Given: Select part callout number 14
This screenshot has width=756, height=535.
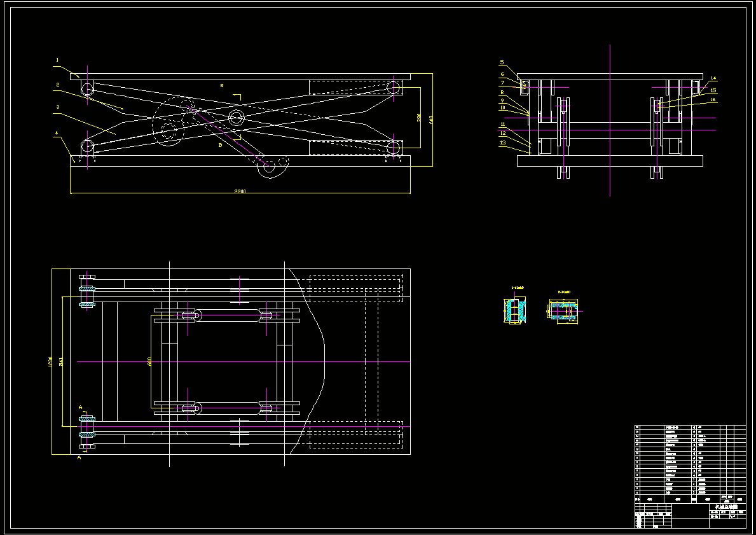Looking at the screenshot, I should pos(713,78).
